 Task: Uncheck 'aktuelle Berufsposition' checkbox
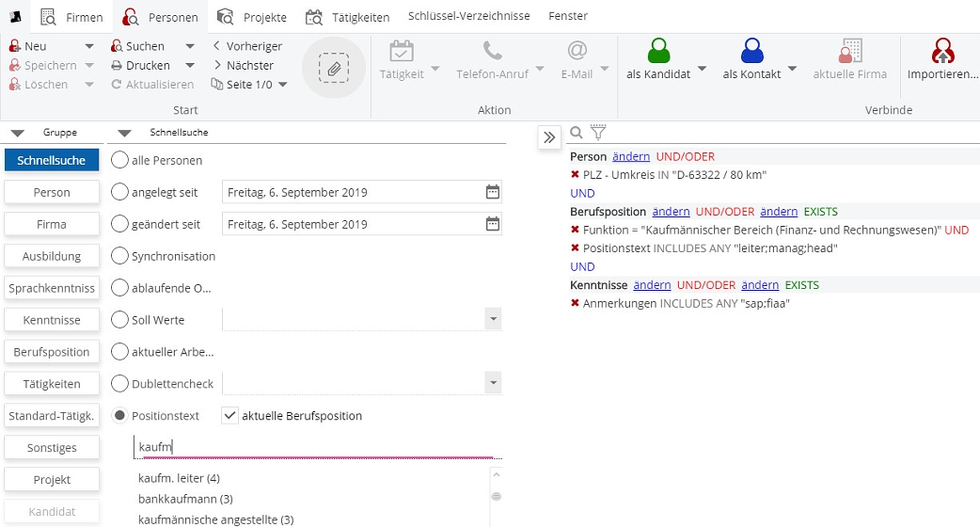230,416
